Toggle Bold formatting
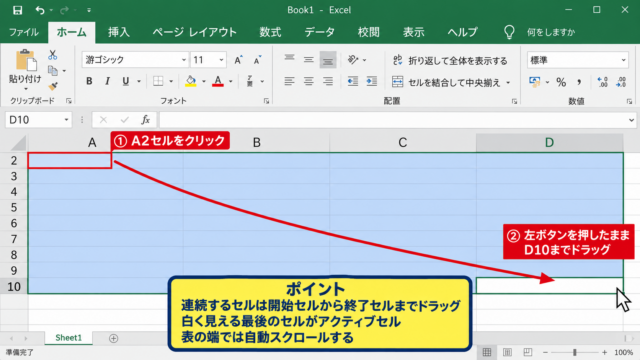Viewport: 640px width, 360px height. tap(89, 81)
